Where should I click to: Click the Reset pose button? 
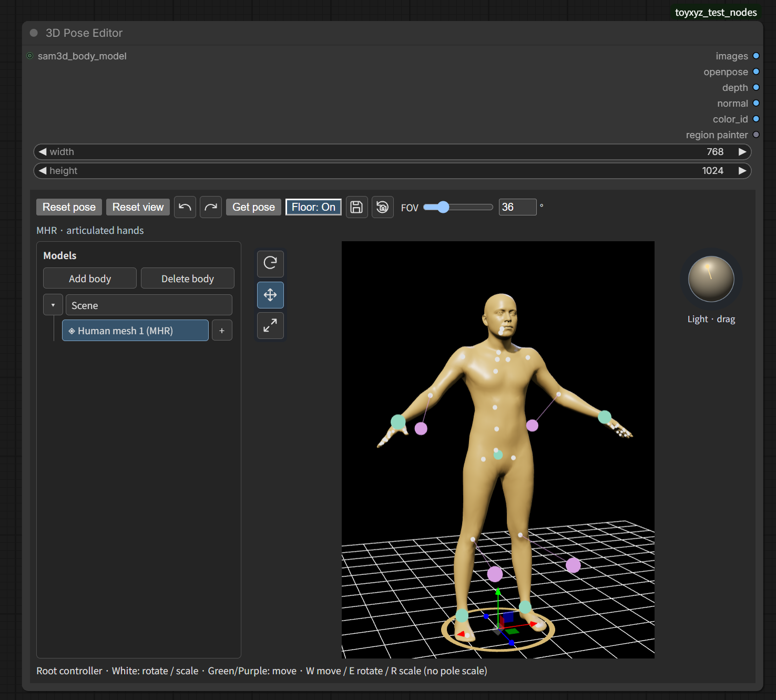click(69, 207)
